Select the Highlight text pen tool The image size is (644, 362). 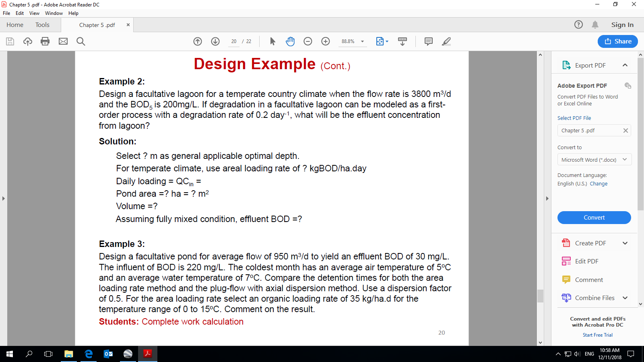(x=446, y=41)
